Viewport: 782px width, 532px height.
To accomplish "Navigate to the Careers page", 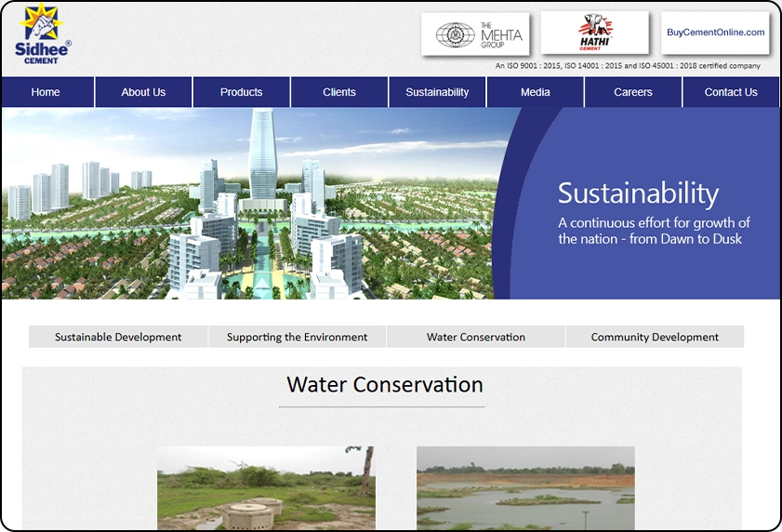I will click(633, 92).
